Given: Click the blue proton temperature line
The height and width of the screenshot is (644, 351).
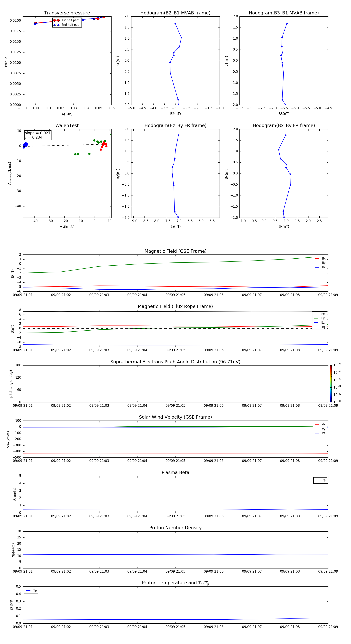Looking at the screenshot, I should coord(175,619).
